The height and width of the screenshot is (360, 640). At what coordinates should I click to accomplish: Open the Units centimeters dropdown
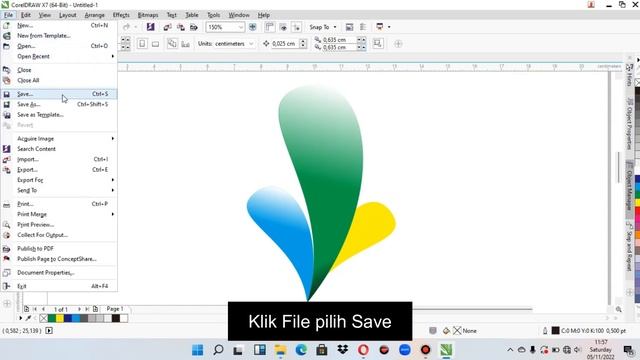251,44
